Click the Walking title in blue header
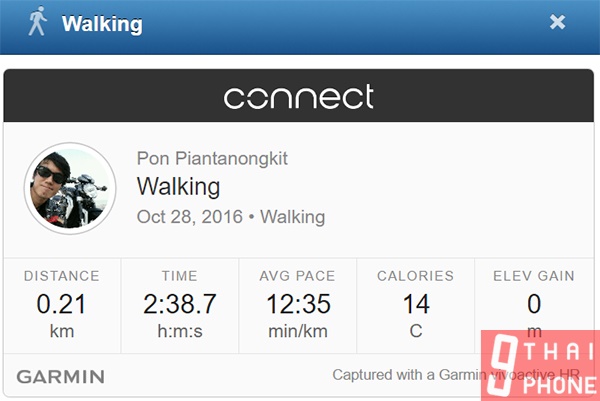Image resolution: width=600 pixels, height=401 pixels. point(102,24)
